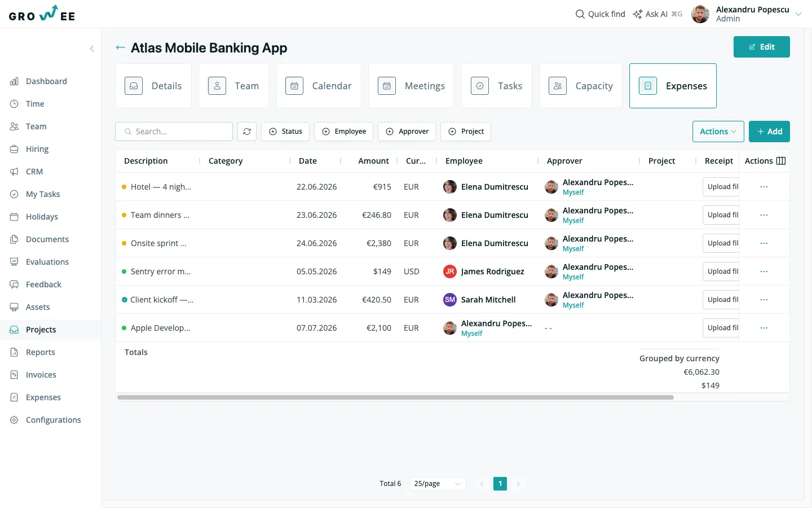Open the 25/page size selector
Viewport: 812px width, 508px height.
[x=438, y=484]
